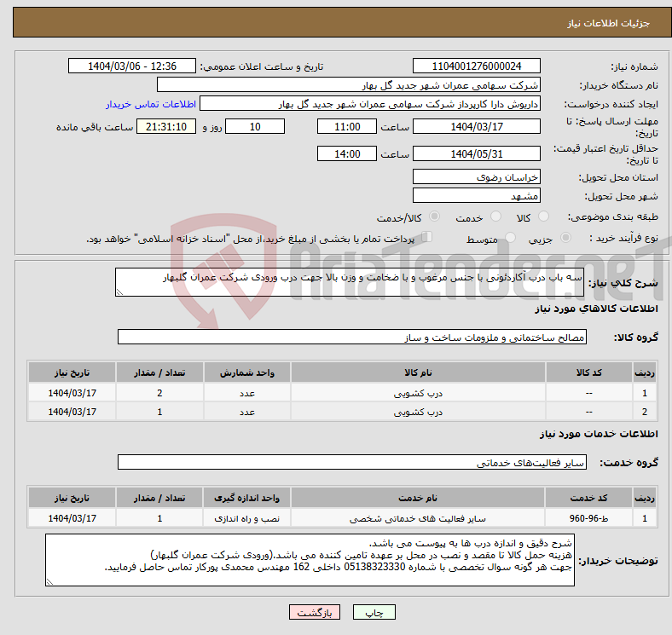
Task: Click the province field خراسان رضوی
Action: tap(476, 176)
